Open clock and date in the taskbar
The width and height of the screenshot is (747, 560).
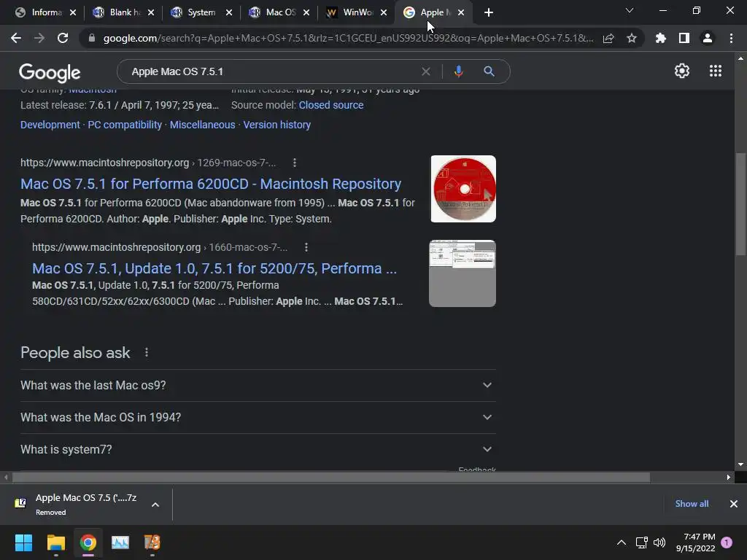(x=695, y=542)
